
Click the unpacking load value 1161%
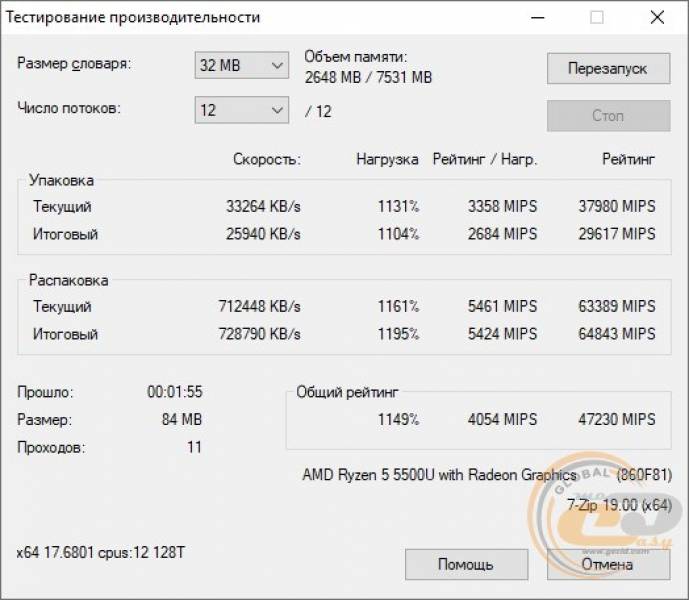pyautogui.click(x=399, y=306)
